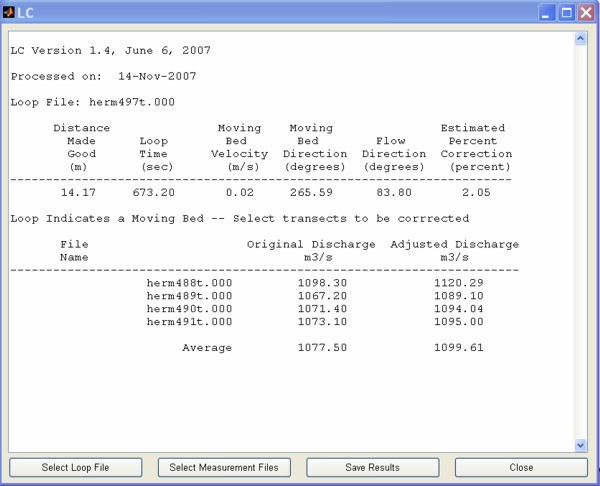
Task: Click the scroll up arrow of results pane
Action: pos(580,38)
